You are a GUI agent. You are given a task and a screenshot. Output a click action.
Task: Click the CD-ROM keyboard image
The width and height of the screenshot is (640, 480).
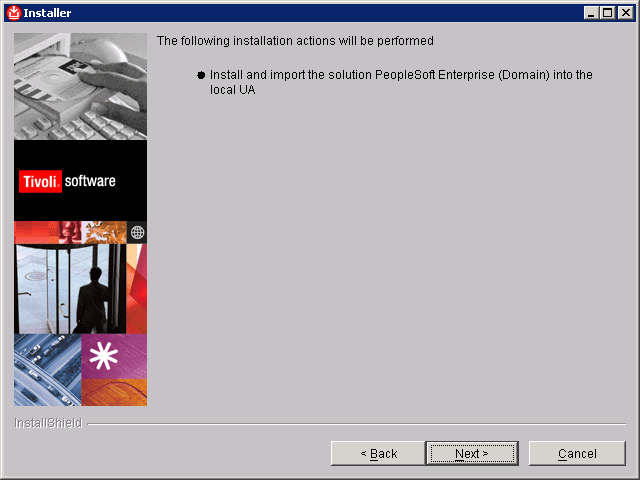(x=80, y=87)
